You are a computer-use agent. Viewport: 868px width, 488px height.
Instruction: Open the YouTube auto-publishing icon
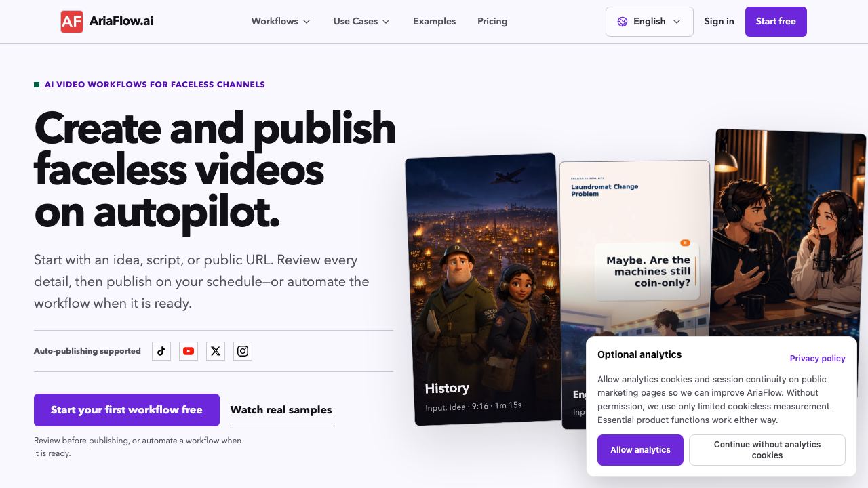click(x=189, y=351)
